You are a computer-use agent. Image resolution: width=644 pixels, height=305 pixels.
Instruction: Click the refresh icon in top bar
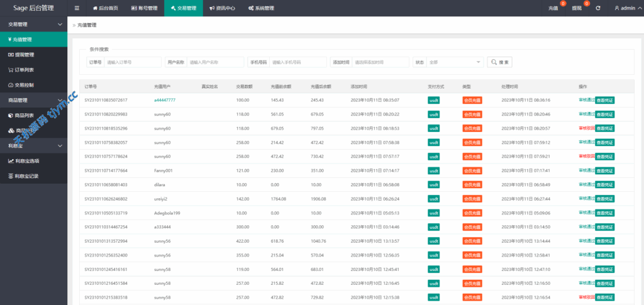[x=597, y=8]
